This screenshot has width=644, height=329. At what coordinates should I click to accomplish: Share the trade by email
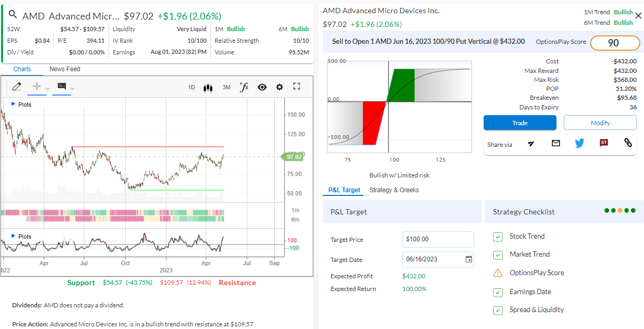tap(555, 143)
